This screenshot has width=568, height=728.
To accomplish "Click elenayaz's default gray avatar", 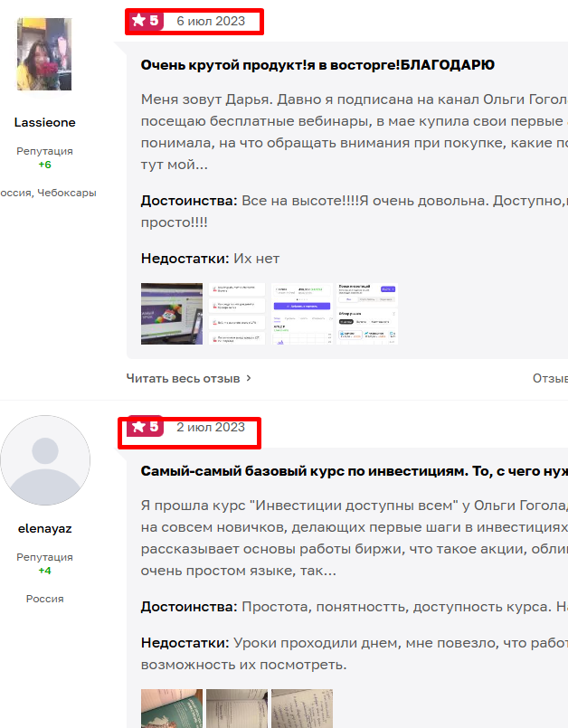I will 44,459.
